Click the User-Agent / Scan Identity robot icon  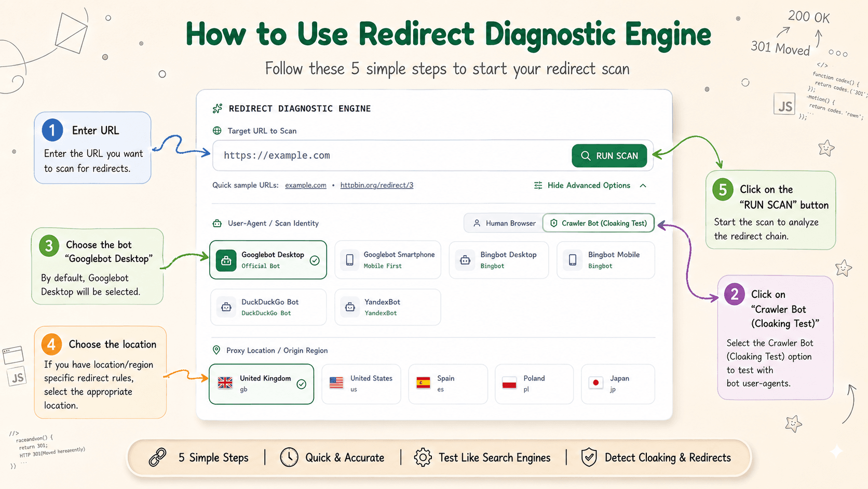(217, 223)
